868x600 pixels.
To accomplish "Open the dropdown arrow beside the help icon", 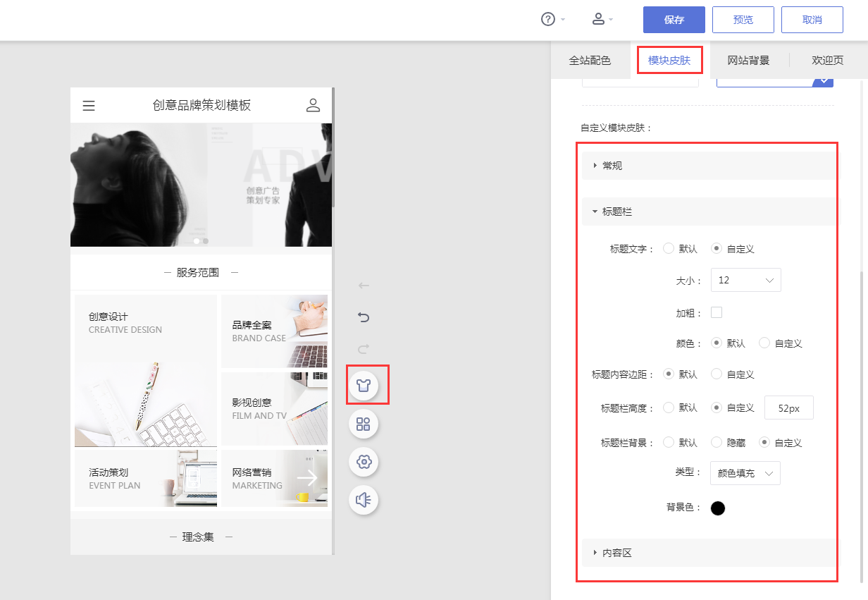I will coord(563,20).
